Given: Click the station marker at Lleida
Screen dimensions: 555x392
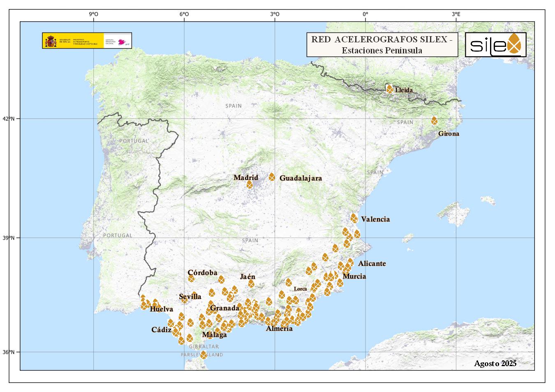Looking at the screenshot, I should (x=389, y=89).
